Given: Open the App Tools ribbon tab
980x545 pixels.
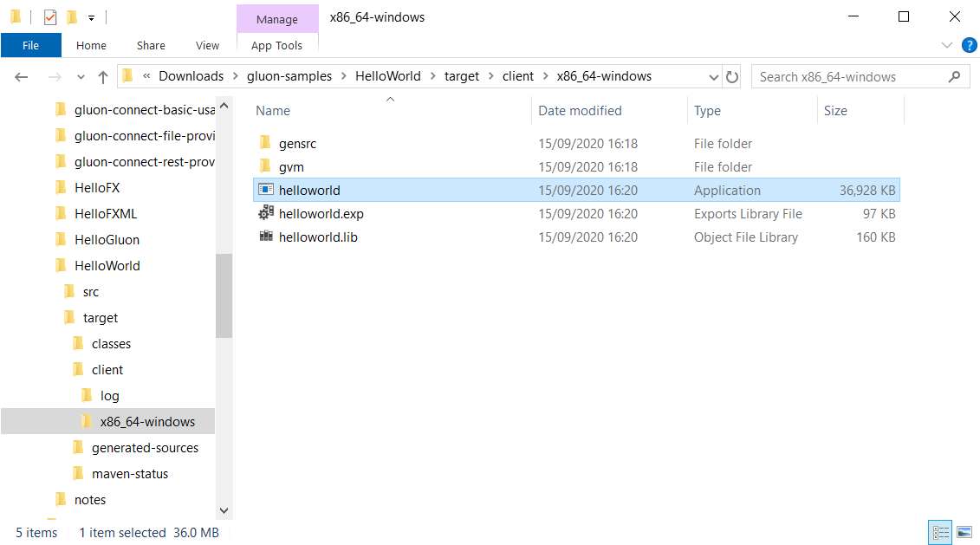Looking at the screenshot, I should point(277,45).
